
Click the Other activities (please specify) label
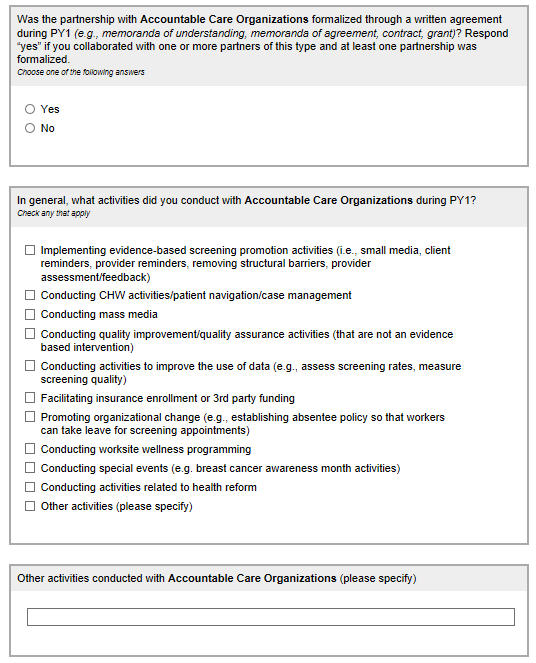click(x=116, y=506)
